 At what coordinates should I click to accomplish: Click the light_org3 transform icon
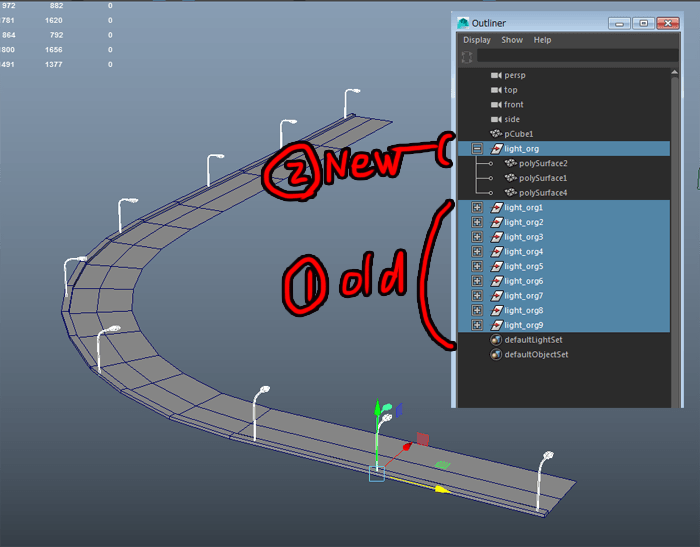pyautogui.click(x=496, y=237)
